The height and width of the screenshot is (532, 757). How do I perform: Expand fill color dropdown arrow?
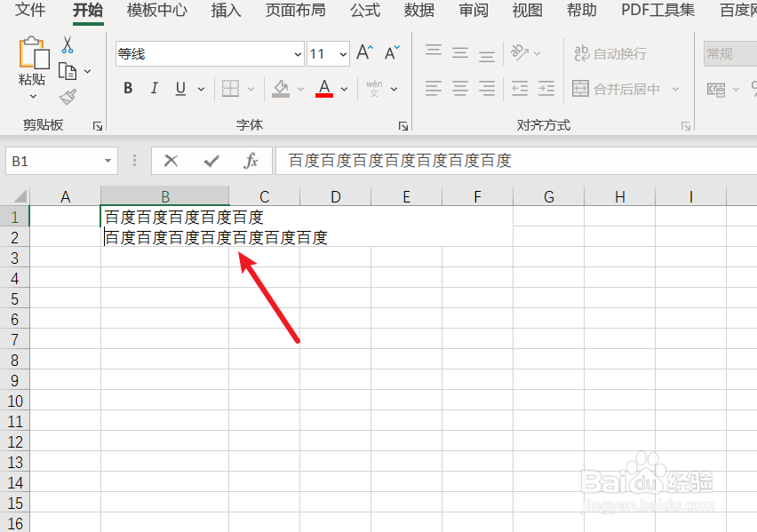301,89
